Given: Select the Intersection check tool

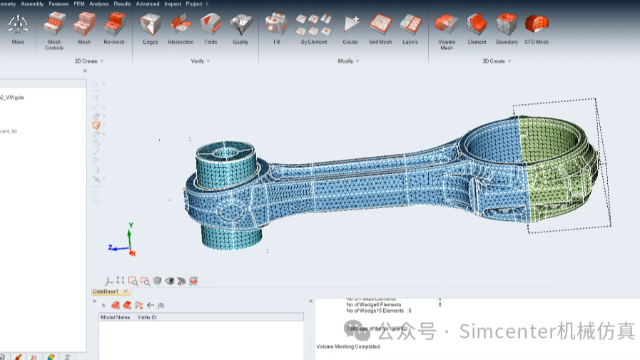Looking at the screenshot, I should coord(180,29).
